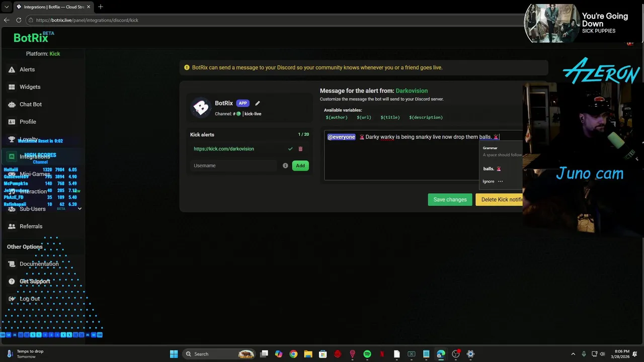Click the info icon beside Username field
Image resolution: width=644 pixels, height=362 pixels.
[x=285, y=165]
